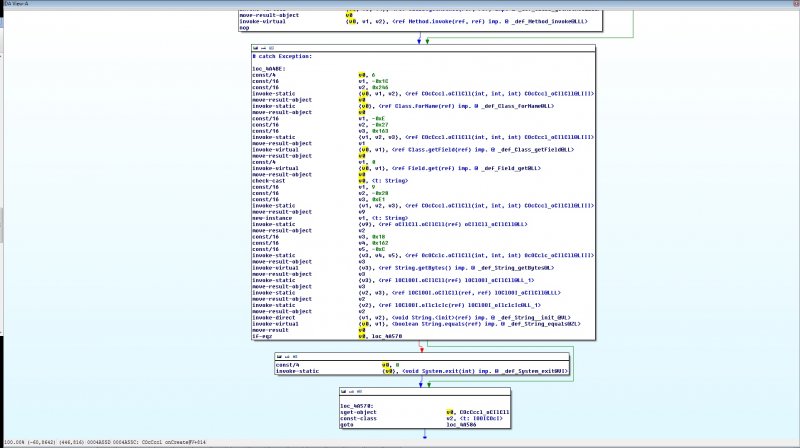800x448 pixels.
Task: Select the goto instruction
Action: (346, 425)
